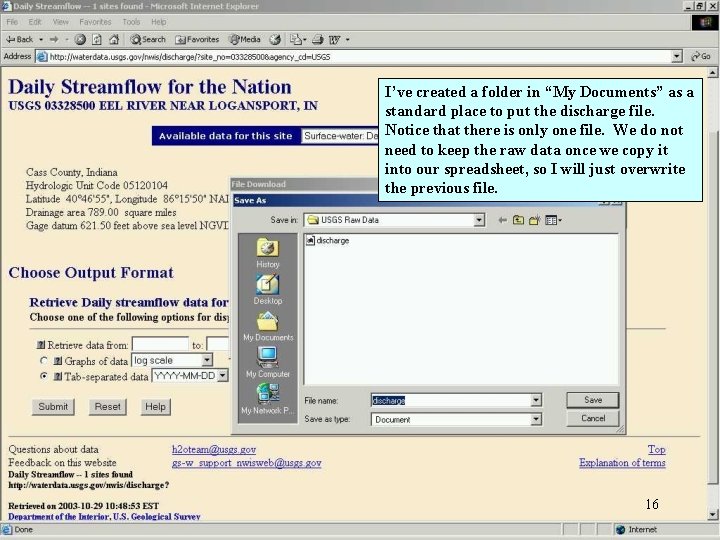
Task: Click the Go button beside address bar
Action: coord(701,56)
